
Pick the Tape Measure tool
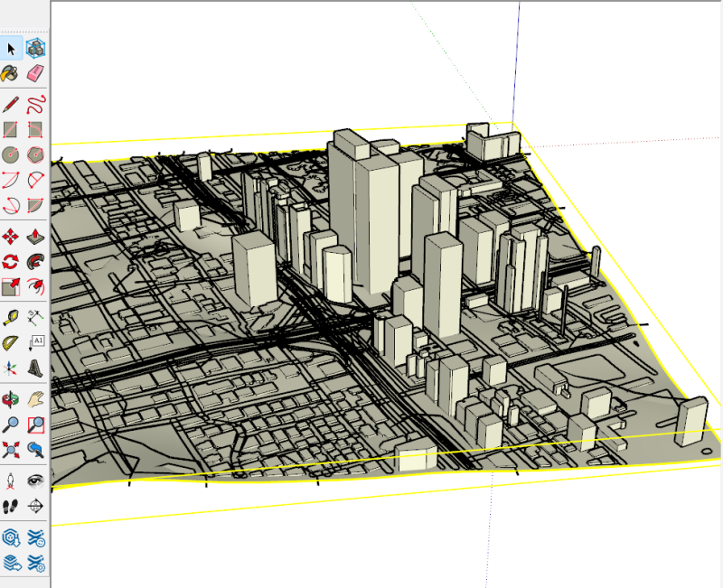pyautogui.click(x=12, y=318)
